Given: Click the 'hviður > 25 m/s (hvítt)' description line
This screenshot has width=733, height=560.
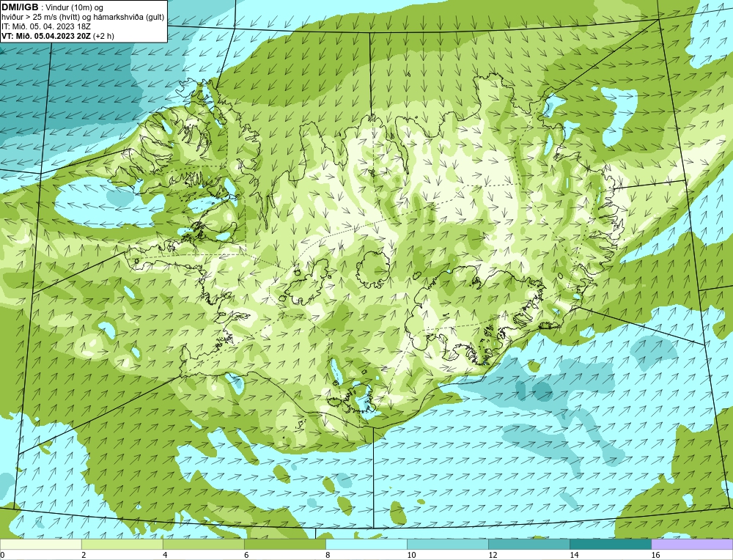Looking at the screenshot, I should click(x=83, y=18).
